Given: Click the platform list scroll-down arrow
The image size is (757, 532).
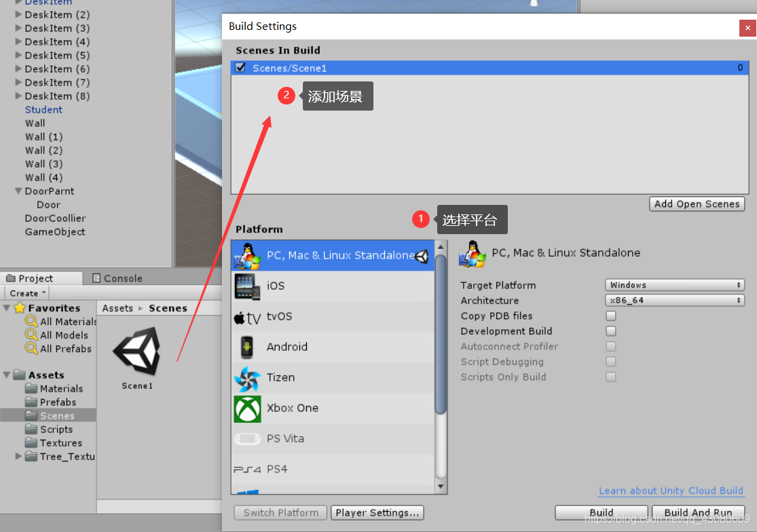Looking at the screenshot, I should [x=441, y=487].
